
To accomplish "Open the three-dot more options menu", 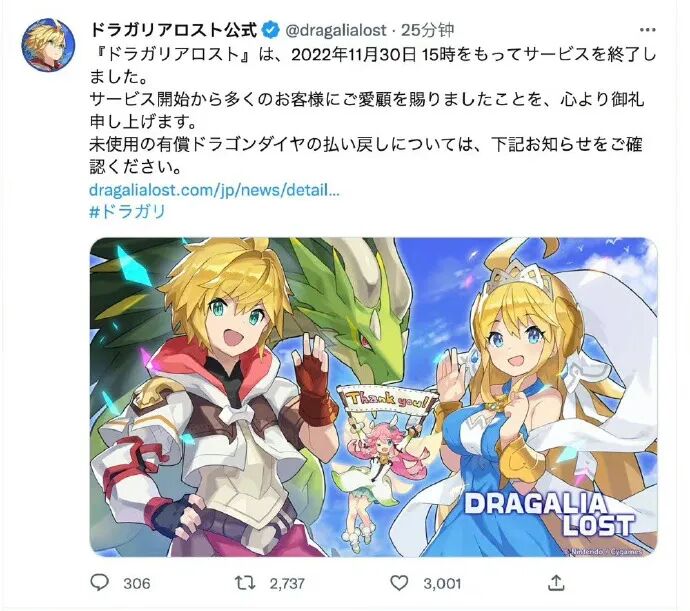I will [x=647, y=30].
